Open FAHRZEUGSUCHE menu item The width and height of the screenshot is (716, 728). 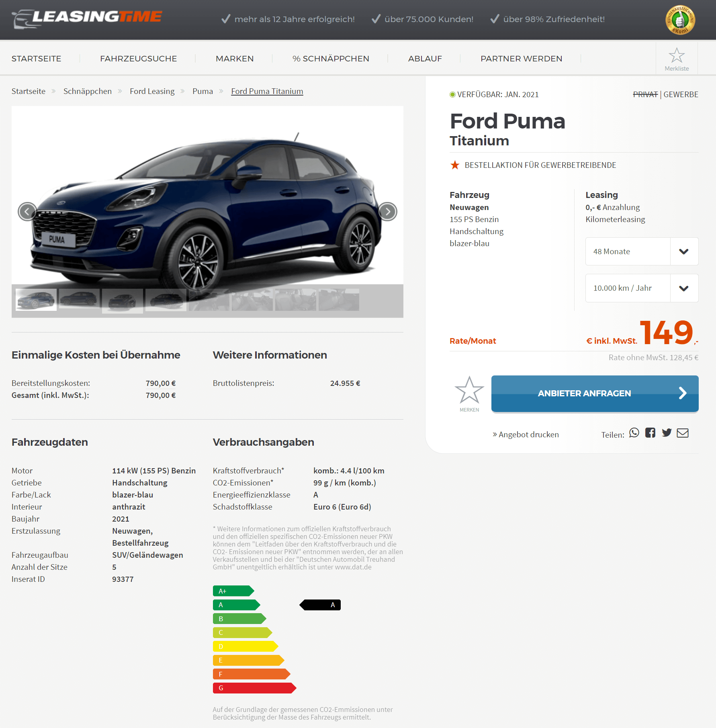tap(138, 59)
